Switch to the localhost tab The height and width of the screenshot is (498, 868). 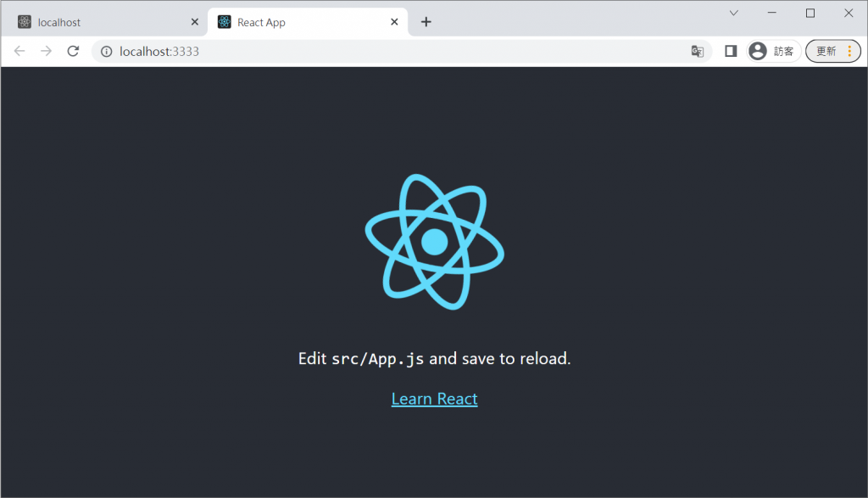(105, 22)
